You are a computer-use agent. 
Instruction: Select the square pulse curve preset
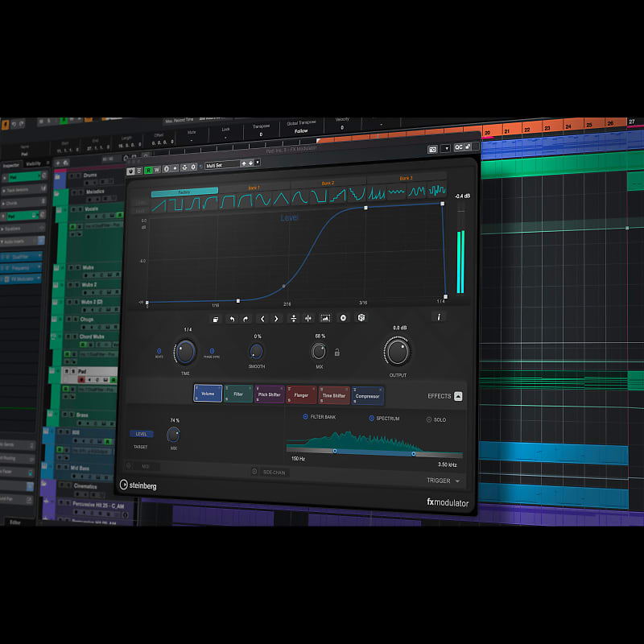tap(175, 204)
